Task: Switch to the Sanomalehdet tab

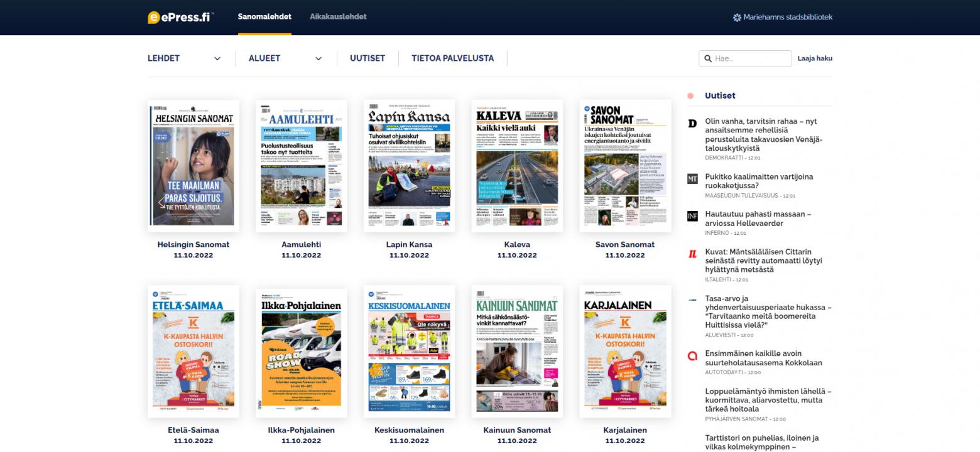Action: click(264, 17)
